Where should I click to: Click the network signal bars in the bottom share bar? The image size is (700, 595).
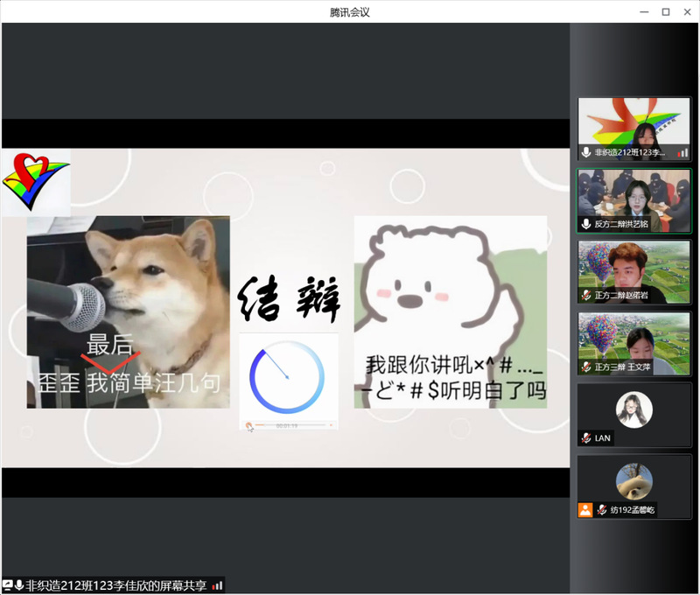[x=217, y=585]
